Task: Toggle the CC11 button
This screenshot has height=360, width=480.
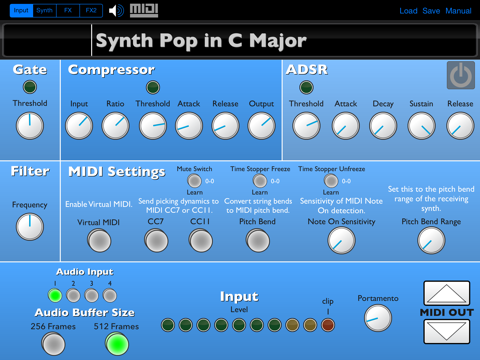Action: click(200, 240)
